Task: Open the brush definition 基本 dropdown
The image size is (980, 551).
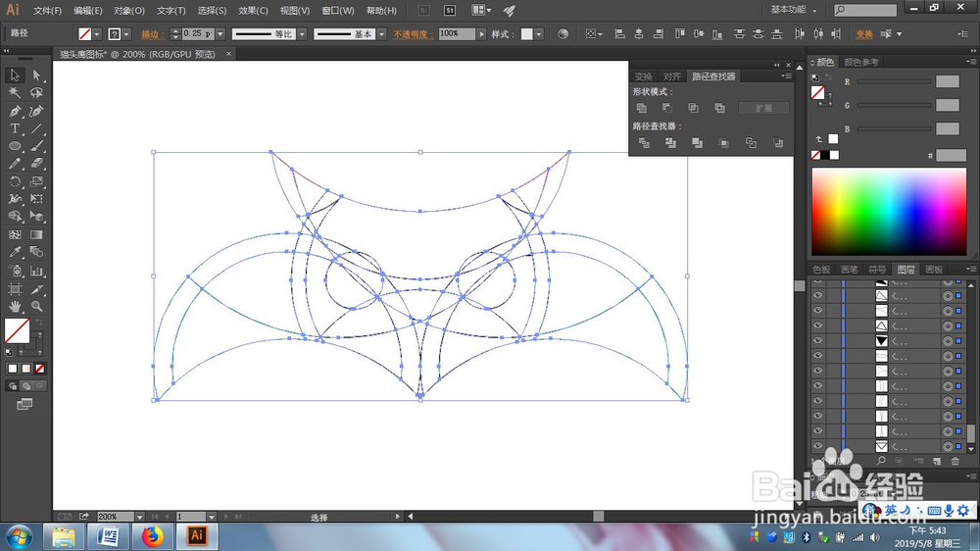Action: [x=382, y=34]
